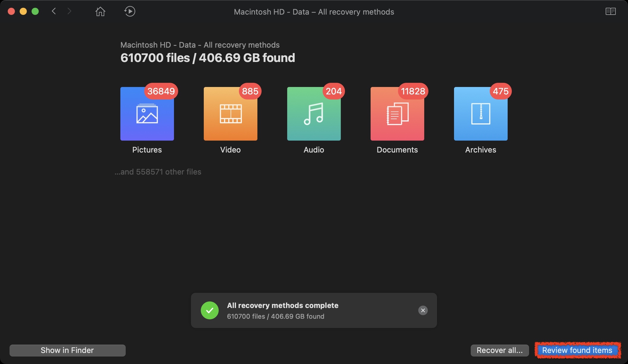Open the Audio category tile
The width and height of the screenshot is (628, 364).
click(x=314, y=114)
